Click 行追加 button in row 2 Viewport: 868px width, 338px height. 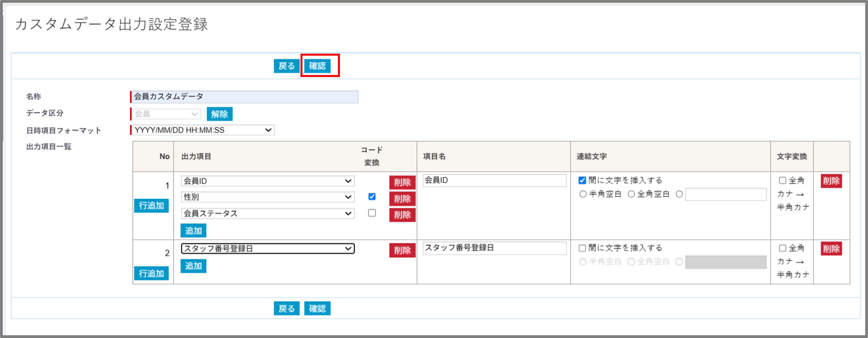(x=151, y=273)
